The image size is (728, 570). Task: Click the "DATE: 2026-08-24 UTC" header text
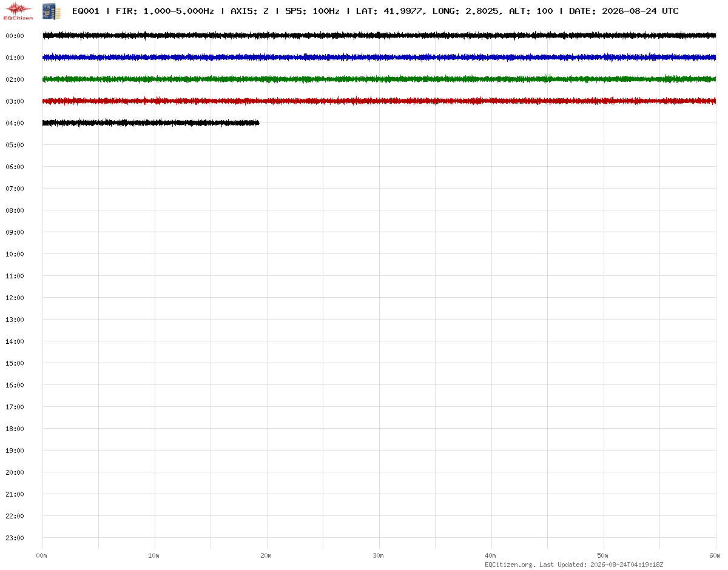pos(624,12)
